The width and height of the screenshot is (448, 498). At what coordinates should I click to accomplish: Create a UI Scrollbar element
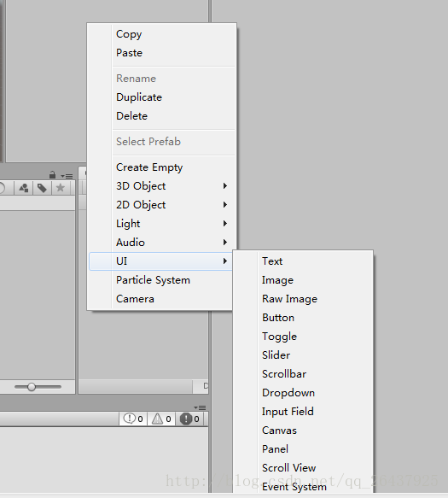click(303, 374)
